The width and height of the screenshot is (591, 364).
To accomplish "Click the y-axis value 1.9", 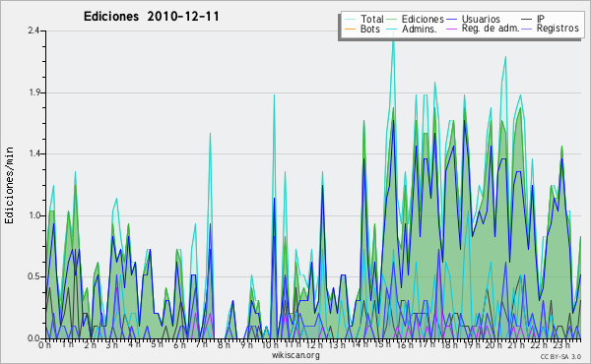I will click(x=33, y=92).
